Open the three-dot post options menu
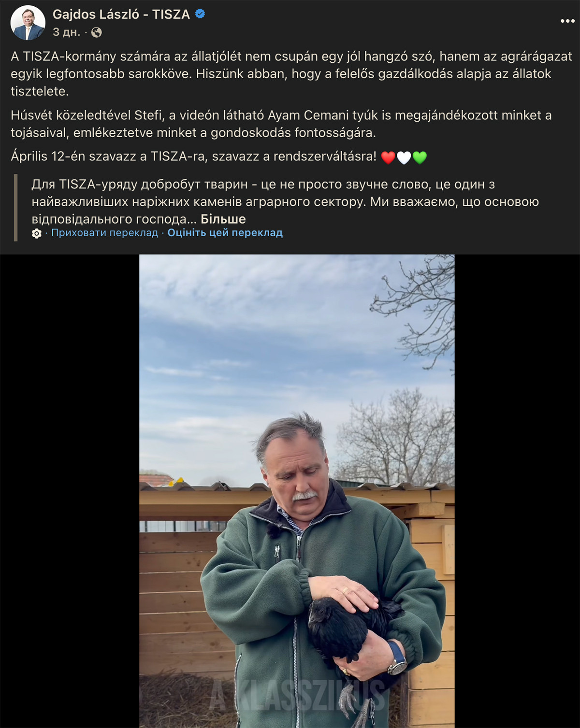Viewport: 580px width, 728px height. coord(567,21)
